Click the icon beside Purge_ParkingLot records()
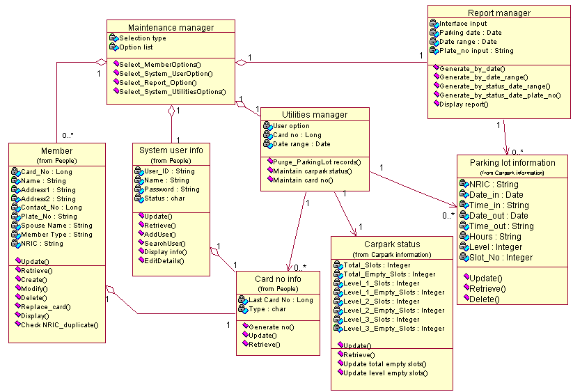The image size is (573, 392). pos(268,162)
